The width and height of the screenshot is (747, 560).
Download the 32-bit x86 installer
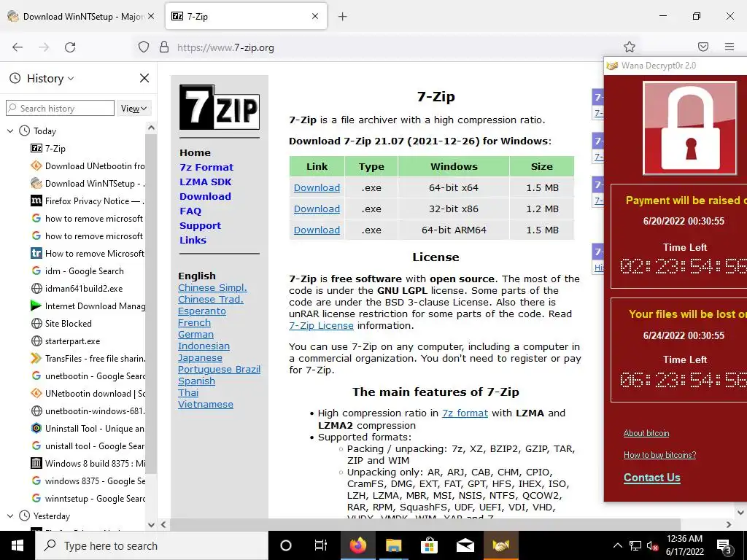(x=317, y=209)
